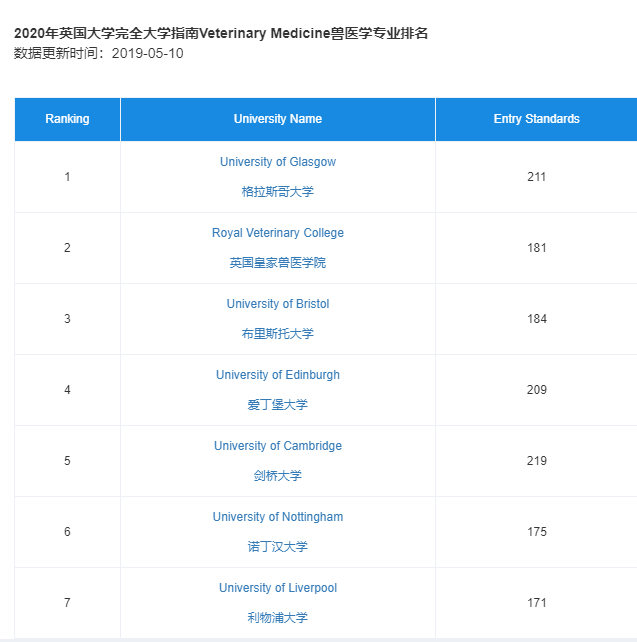Click the entry standard value 219
The height and width of the screenshot is (642, 637).
click(x=536, y=461)
